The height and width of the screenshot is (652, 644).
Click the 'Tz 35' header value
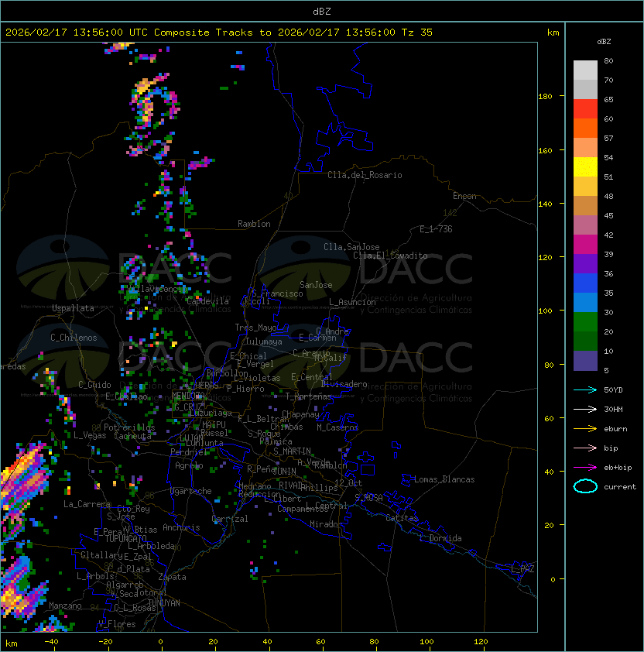click(x=417, y=33)
